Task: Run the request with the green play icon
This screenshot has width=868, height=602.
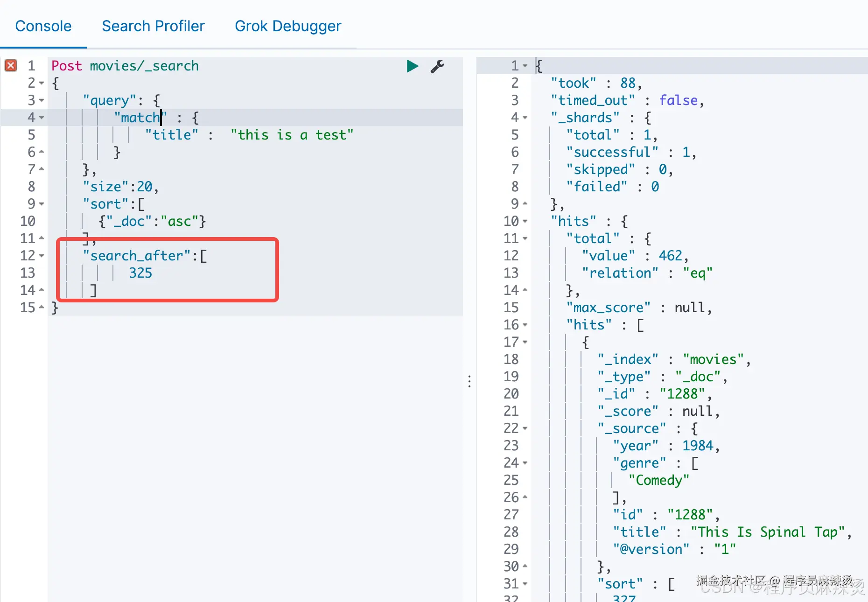Action: point(413,66)
